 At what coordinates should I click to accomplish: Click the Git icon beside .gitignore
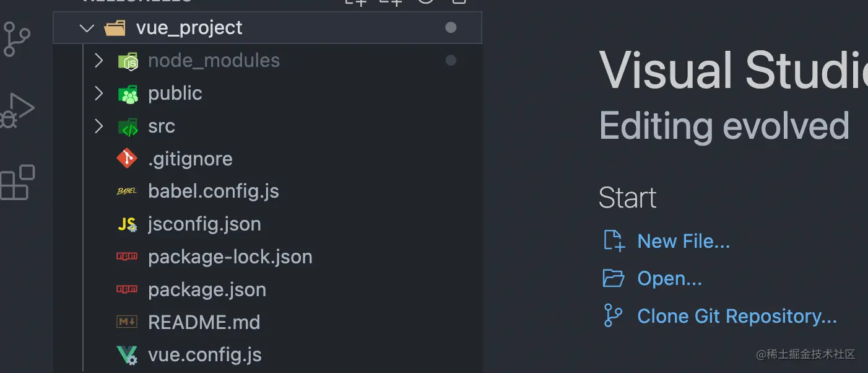[x=127, y=159]
